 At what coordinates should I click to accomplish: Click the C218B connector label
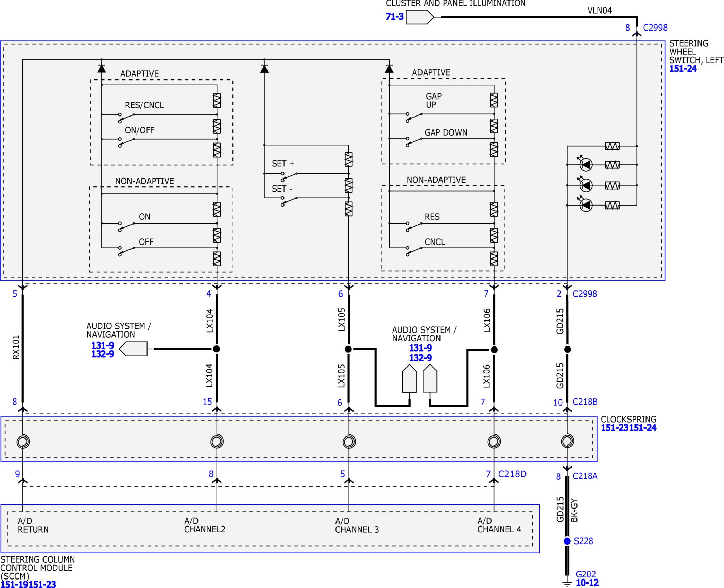tap(585, 402)
